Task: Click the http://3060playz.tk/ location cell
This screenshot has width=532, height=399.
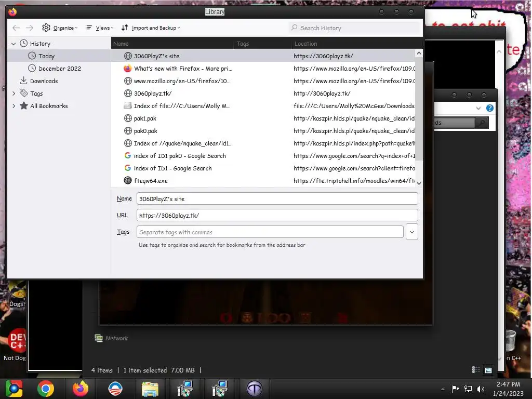Action: click(x=322, y=94)
